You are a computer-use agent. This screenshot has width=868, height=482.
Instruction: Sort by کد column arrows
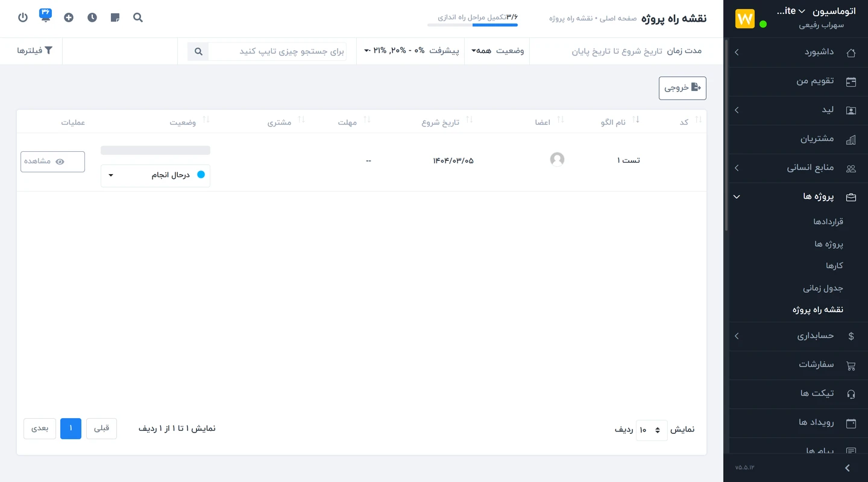coord(699,120)
